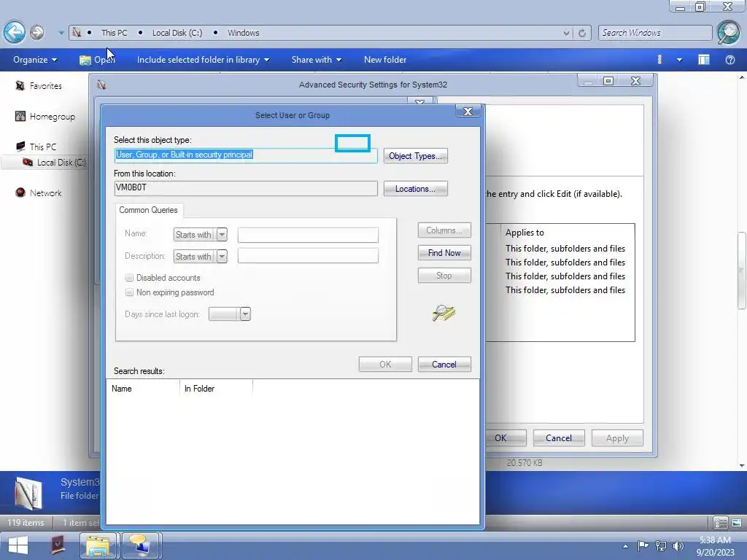
Task: Open the recent locations dropdown arrow
Action: coord(61,33)
